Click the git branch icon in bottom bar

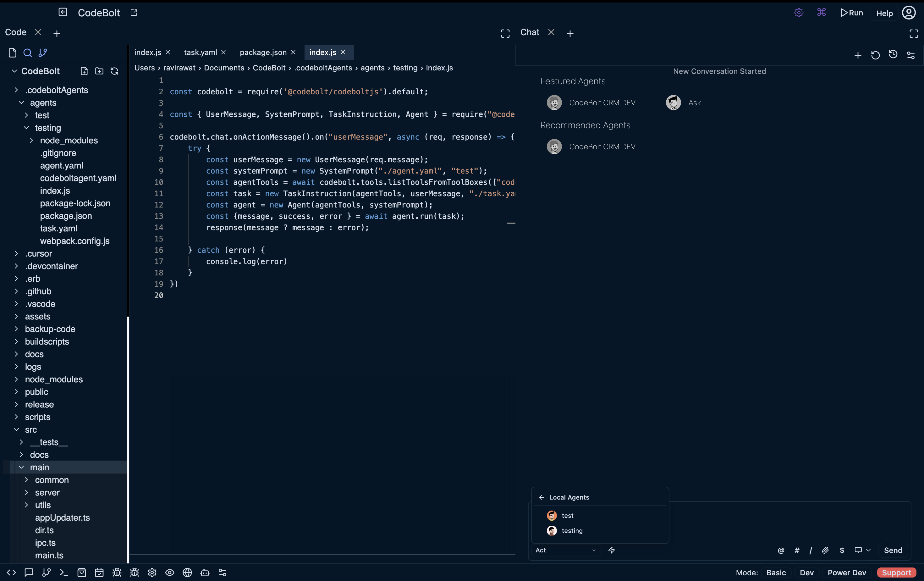pyautogui.click(x=47, y=573)
